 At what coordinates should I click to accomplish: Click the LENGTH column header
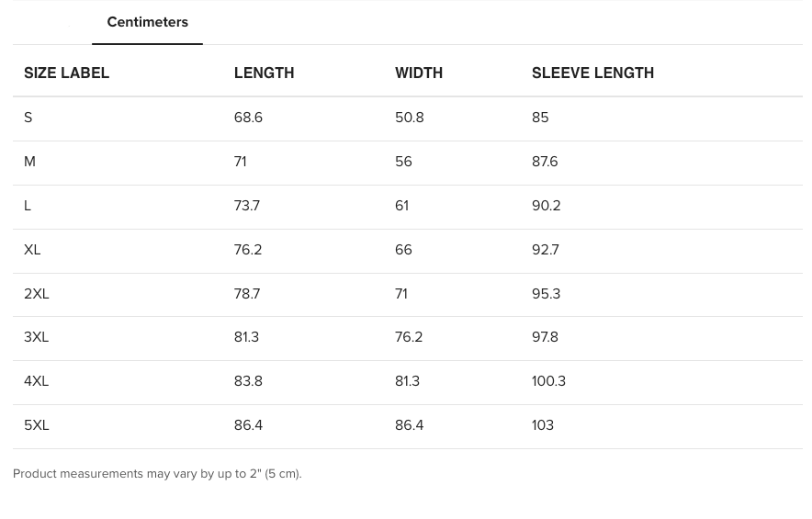click(264, 73)
